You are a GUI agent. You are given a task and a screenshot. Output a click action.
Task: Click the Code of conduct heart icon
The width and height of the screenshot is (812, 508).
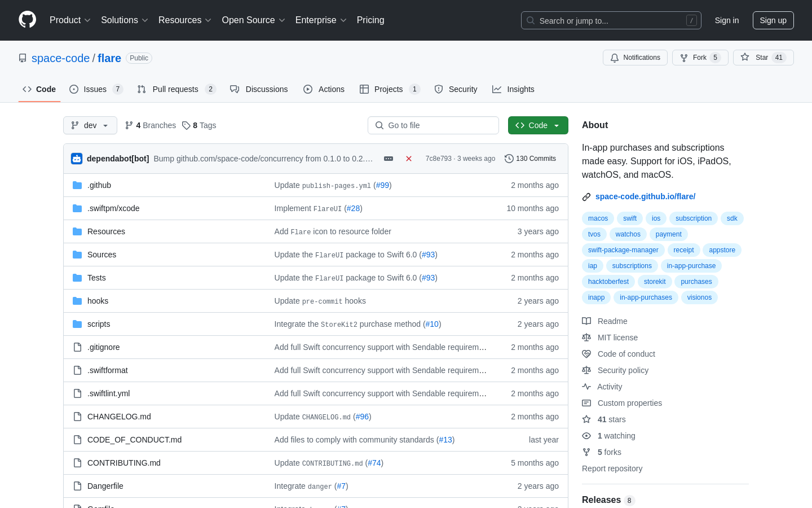(x=586, y=354)
